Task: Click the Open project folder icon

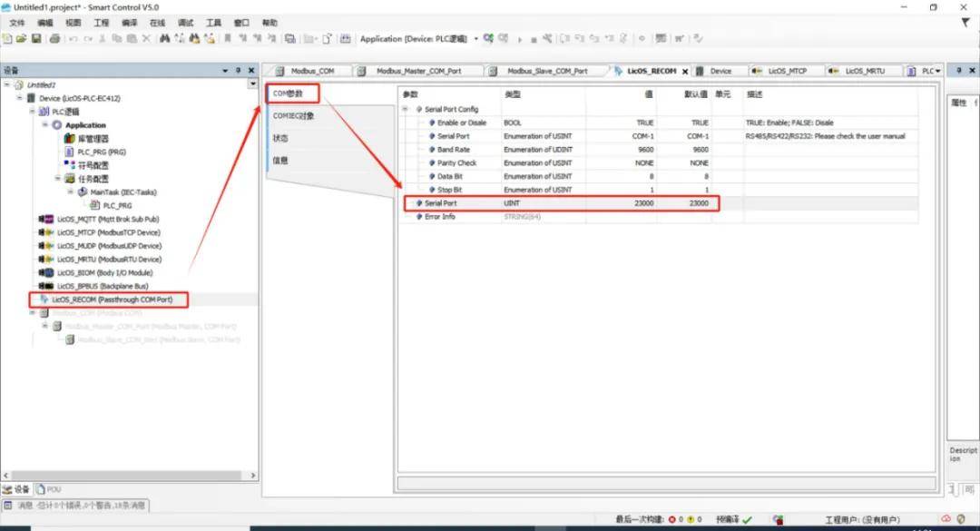Action: point(22,39)
